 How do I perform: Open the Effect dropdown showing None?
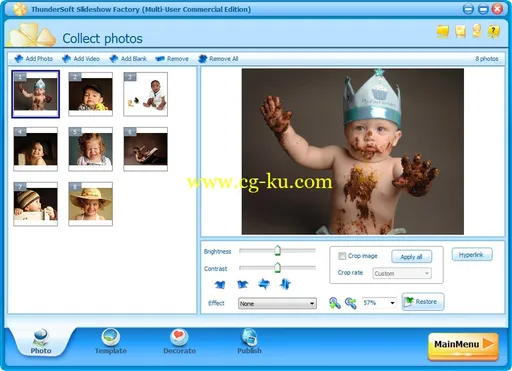277,303
